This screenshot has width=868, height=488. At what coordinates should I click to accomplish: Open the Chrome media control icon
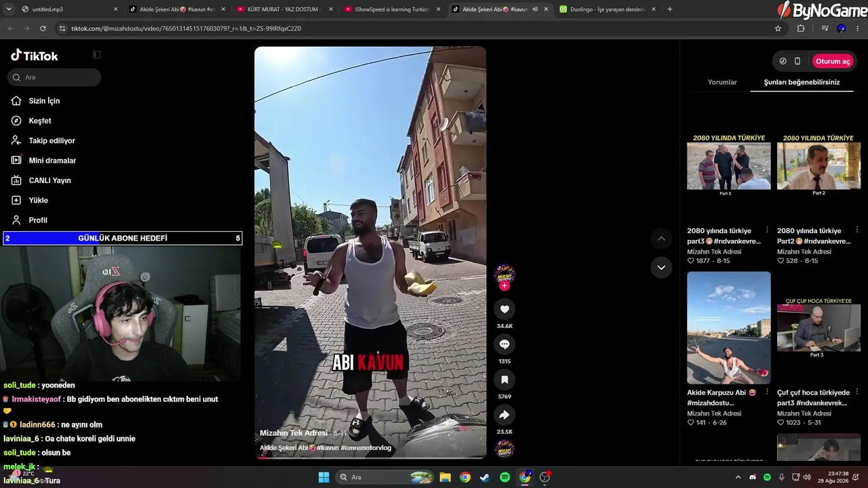point(825,28)
